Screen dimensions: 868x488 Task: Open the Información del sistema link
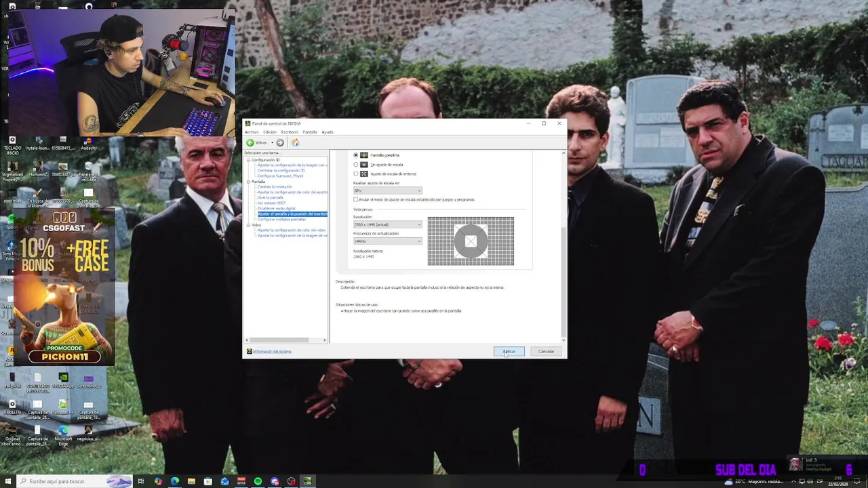[x=272, y=351]
